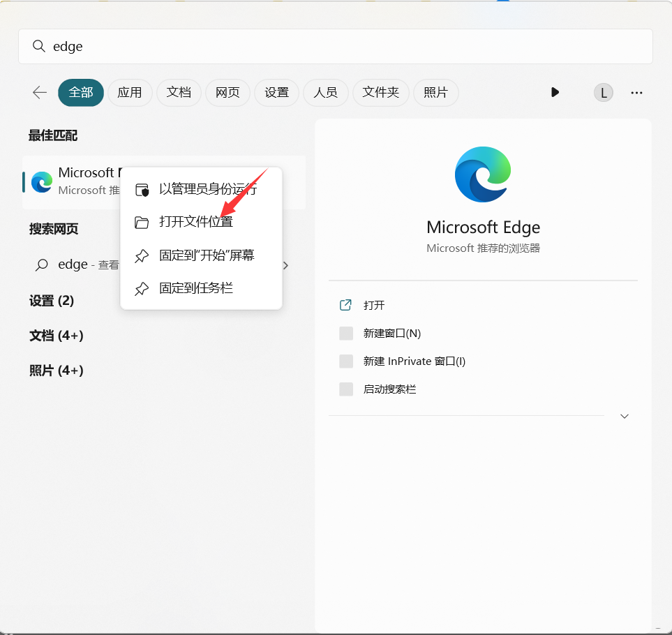This screenshot has width=672, height=635.
Task: Click the Microsoft 推荐的浏览器 subtitle in details pane
Action: (x=483, y=248)
